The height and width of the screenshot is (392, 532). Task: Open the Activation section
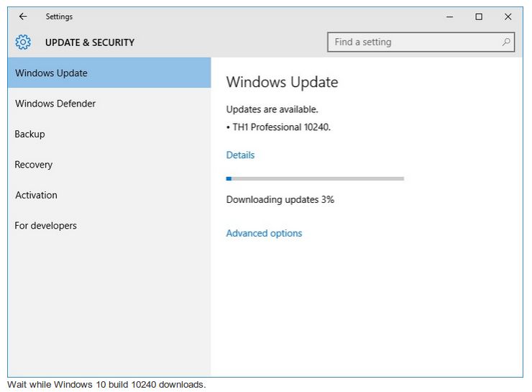(x=109, y=195)
